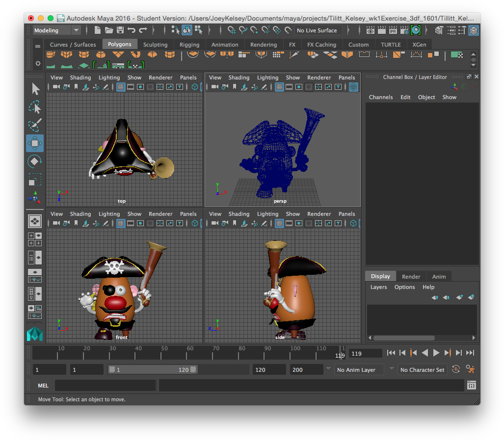Switch to the Anim layer tab
The width and height of the screenshot is (504, 441).
pyautogui.click(x=439, y=277)
